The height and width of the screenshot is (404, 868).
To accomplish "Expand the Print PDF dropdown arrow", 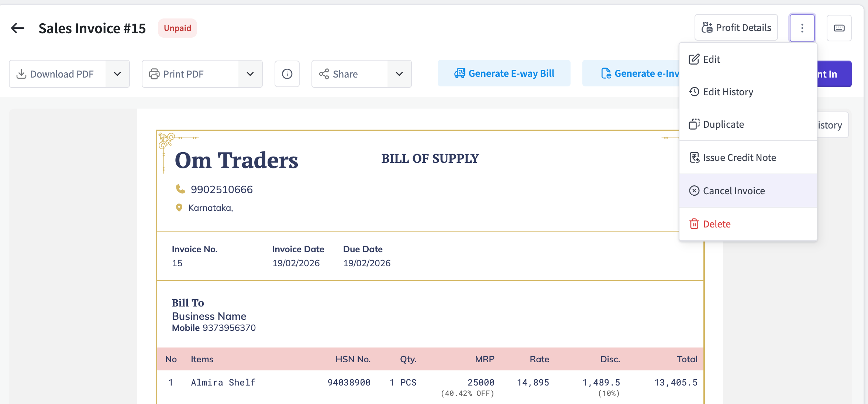I will pos(250,74).
